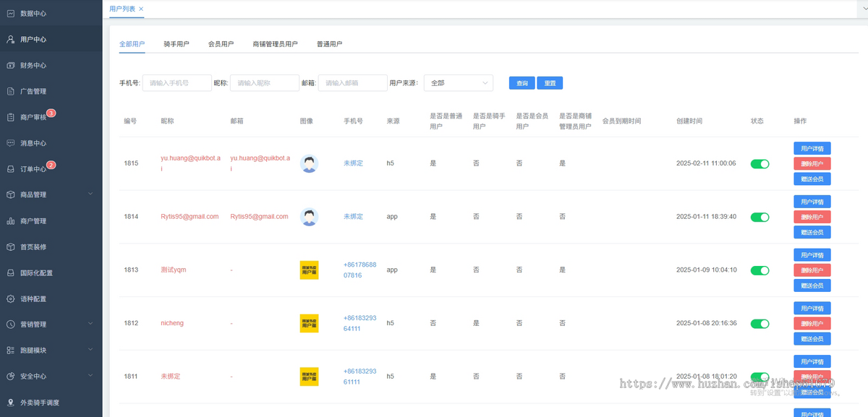The width and height of the screenshot is (868, 417).
Task: Click the avatar image of user 1814
Action: tap(309, 217)
